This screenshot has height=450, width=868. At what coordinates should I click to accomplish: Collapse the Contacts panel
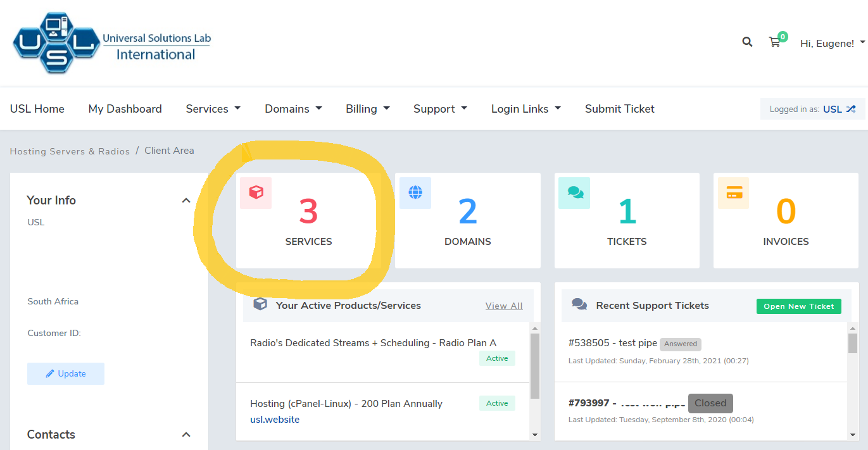coord(186,435)
